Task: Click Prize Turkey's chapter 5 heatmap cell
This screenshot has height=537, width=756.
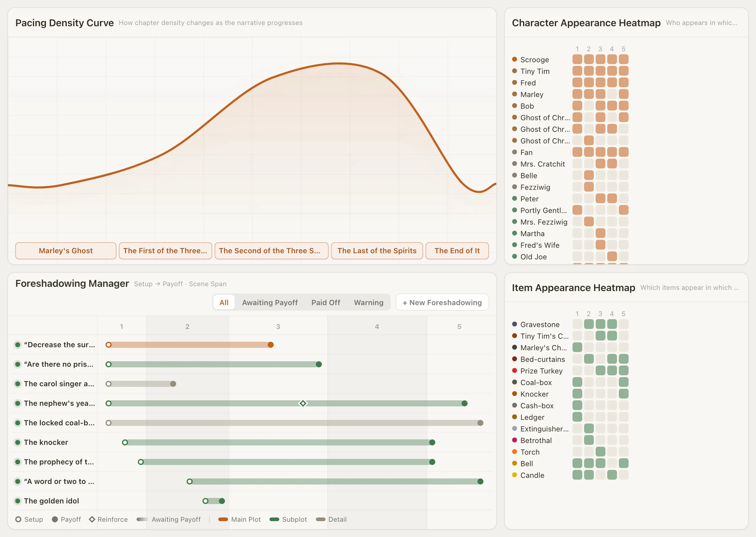Action: pyautogui.click(x=624, y=371)
